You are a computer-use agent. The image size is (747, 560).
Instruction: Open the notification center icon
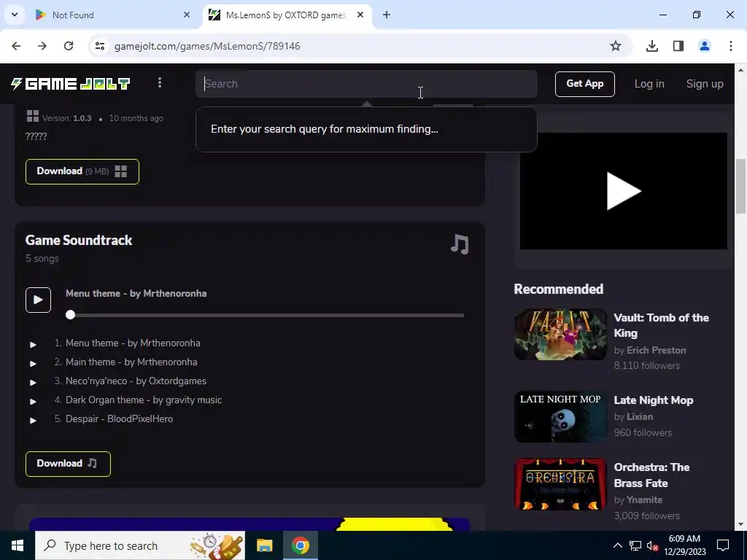pos(723,545)
